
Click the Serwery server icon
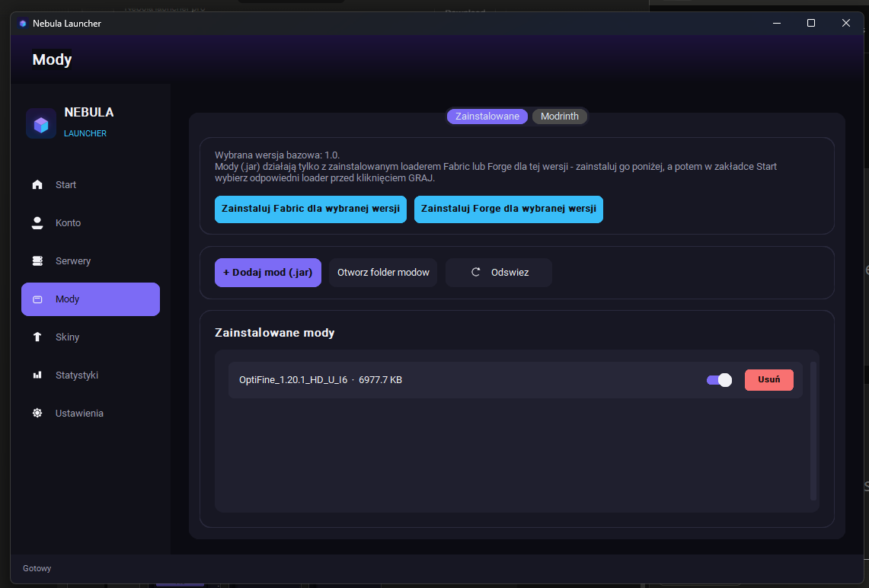(37, 261)
